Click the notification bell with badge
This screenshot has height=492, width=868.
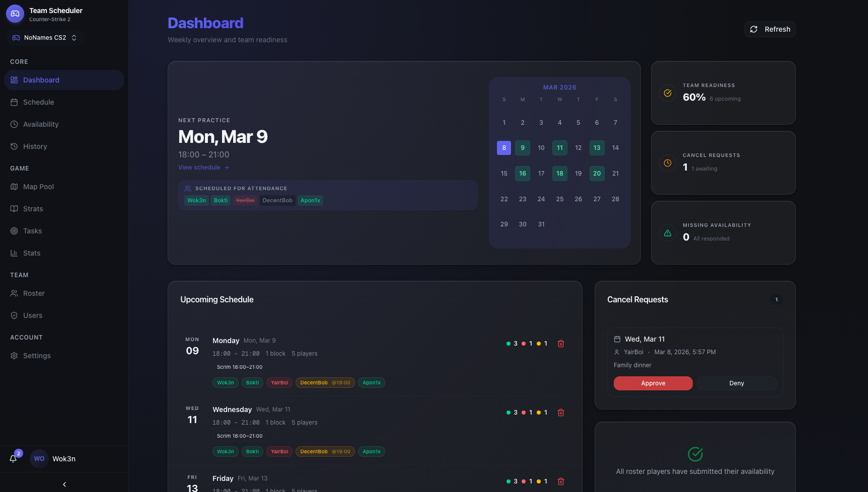click(13, 458)
